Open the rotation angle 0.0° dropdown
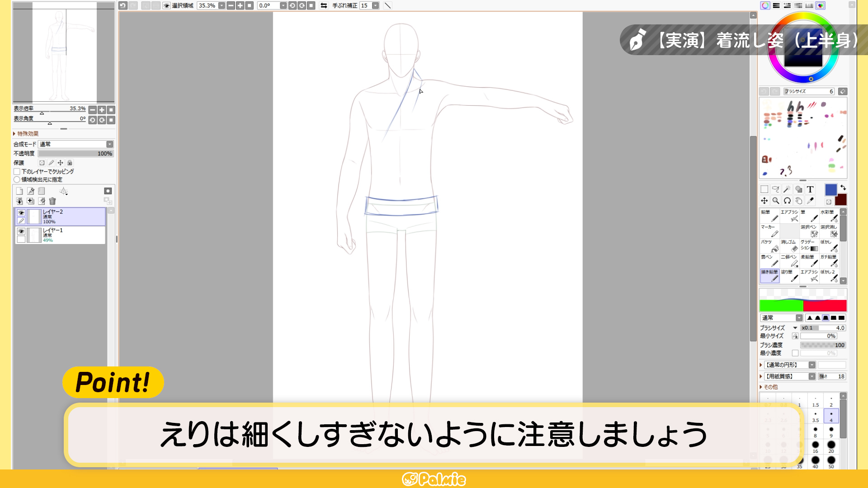The height and width of the screenshot is (488, 868). coord(283,5)
